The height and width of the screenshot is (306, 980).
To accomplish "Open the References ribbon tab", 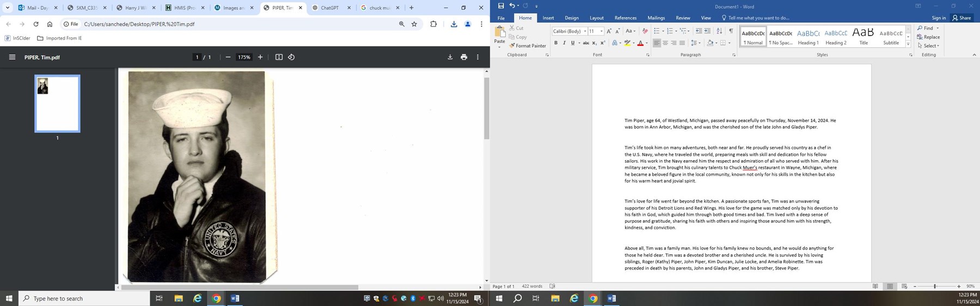I will tap(625, 18).
